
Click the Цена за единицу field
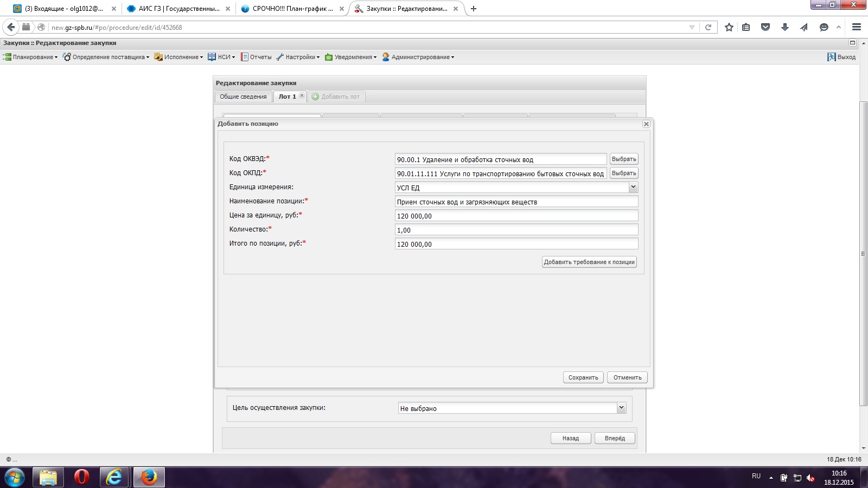tap(516, 216)
